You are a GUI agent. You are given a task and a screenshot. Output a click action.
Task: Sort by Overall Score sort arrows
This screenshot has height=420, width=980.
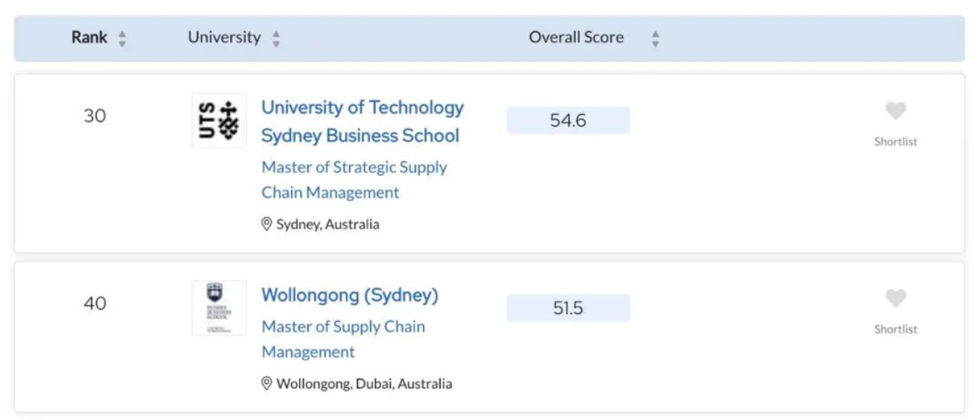pyautogui.click(x=655, y=38)
